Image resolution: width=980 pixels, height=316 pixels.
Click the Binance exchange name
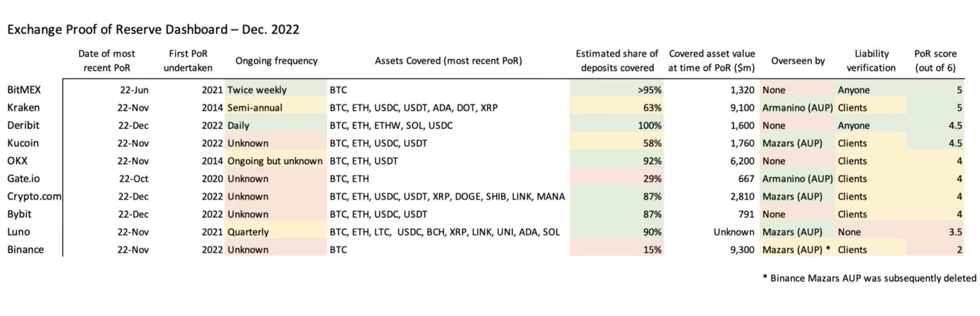26,249
